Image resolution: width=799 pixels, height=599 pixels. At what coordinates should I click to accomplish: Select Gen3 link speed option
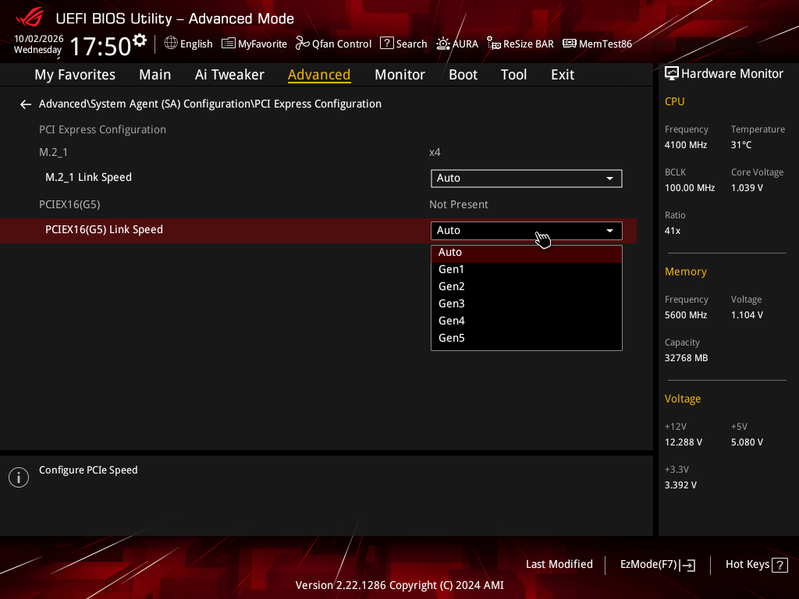526,304
